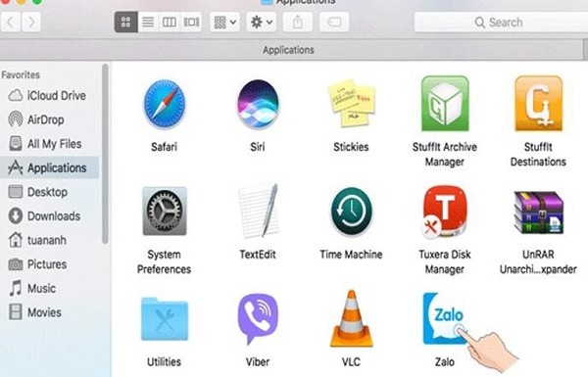Select the Tuxera Disk Manager icon
588x377 pixels.
[x=445, y=212]
